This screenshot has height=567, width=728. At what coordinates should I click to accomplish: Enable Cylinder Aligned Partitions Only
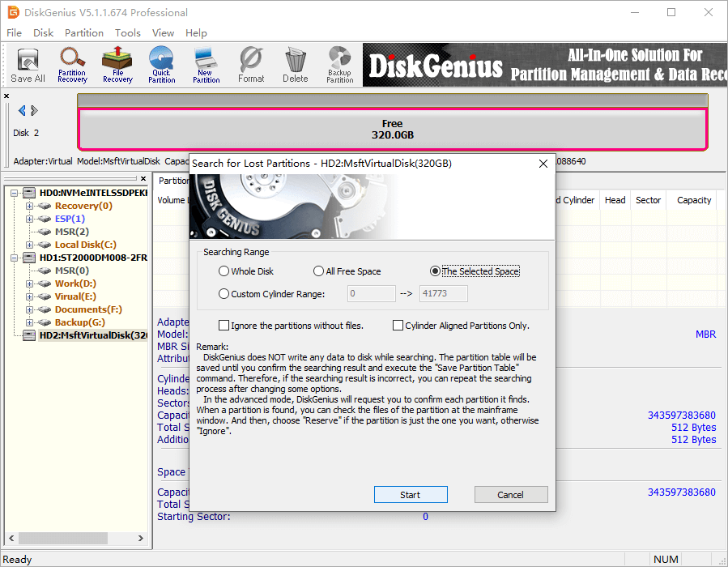coord(398,325)
